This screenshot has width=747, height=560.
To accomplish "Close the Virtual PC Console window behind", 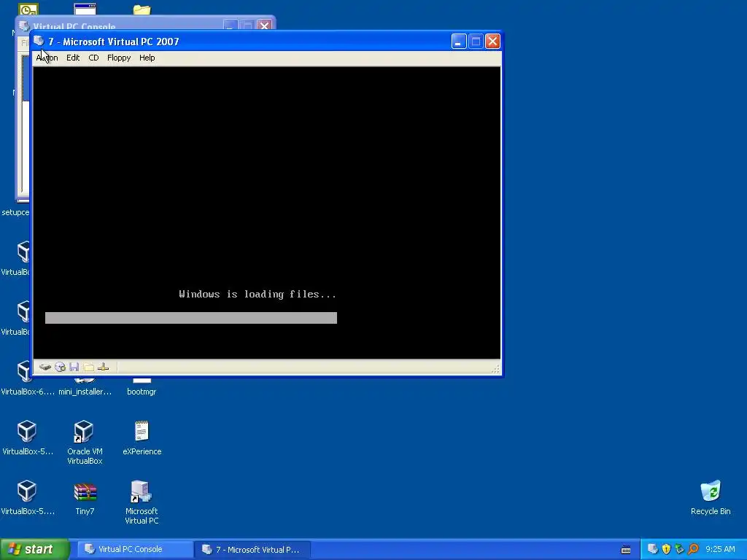I will (264, 26).
